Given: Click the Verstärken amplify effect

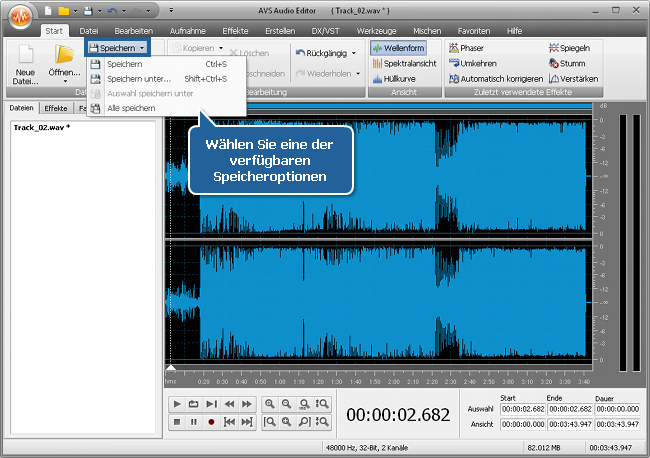Looking at the screenshot, I should (x=580, y=78).
